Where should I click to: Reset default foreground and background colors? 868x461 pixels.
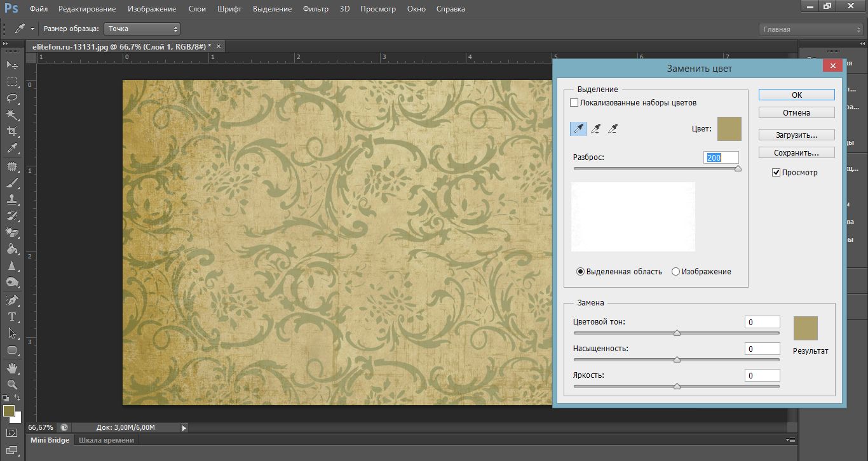[6, 398]
